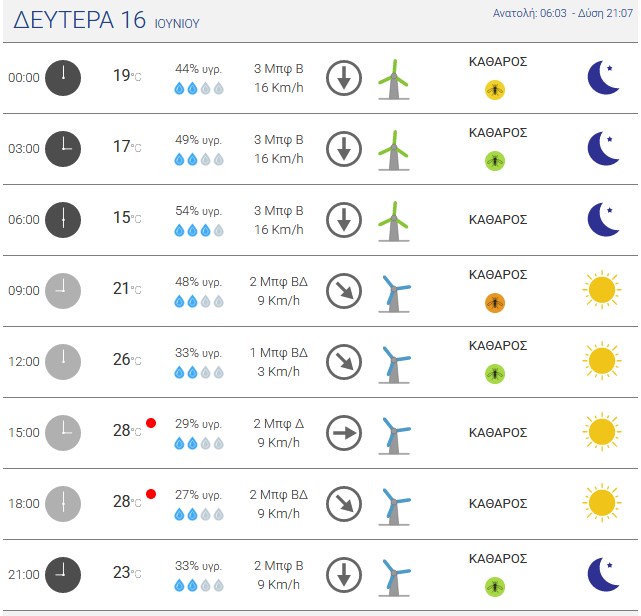Click the yellow mosquito icon at 00:00
641x616 pixels.
495,90
